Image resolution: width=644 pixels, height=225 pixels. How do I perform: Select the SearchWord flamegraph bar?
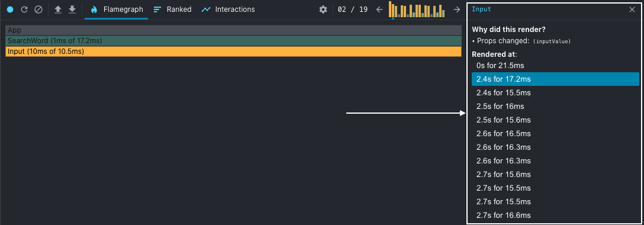233,41
